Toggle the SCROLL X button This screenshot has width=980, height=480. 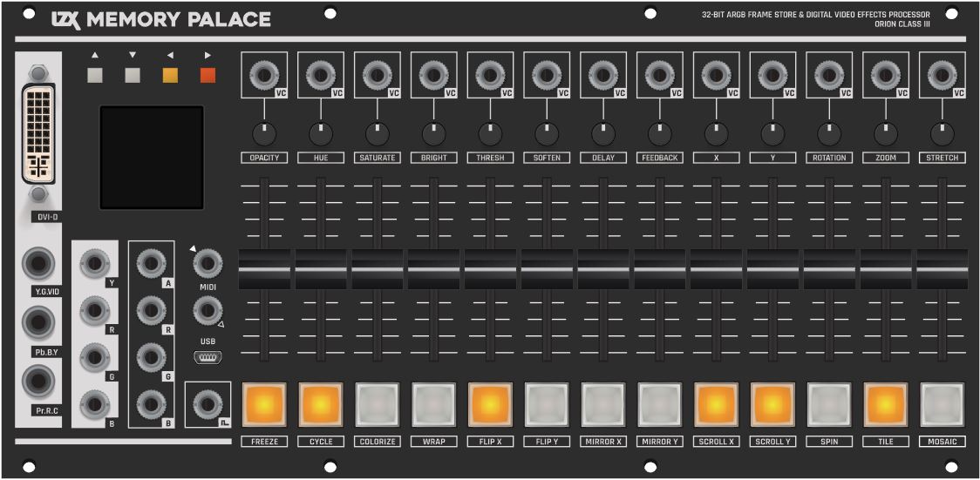pyautogui.click(x=716, y=404)
